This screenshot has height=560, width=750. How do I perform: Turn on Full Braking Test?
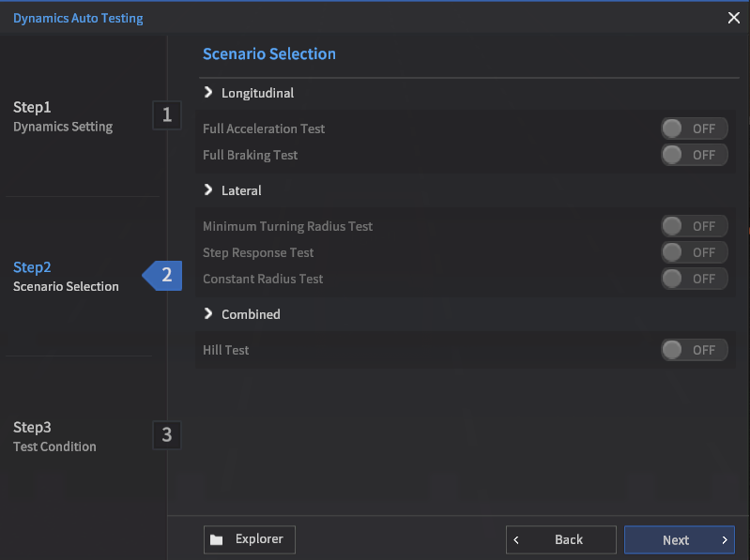pyautogui.click(x=694, y=155)
